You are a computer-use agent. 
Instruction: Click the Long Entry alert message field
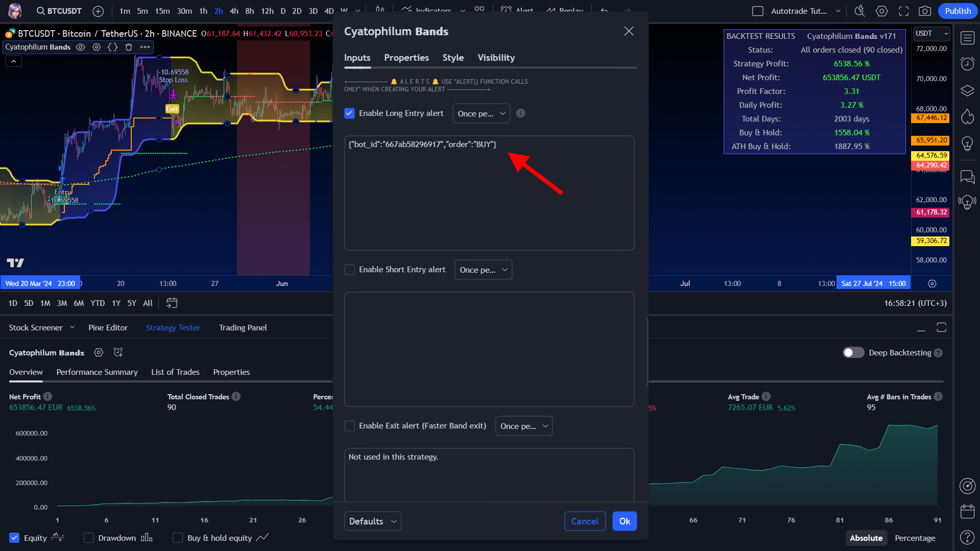pyautogui.click(x=489, y=193)
